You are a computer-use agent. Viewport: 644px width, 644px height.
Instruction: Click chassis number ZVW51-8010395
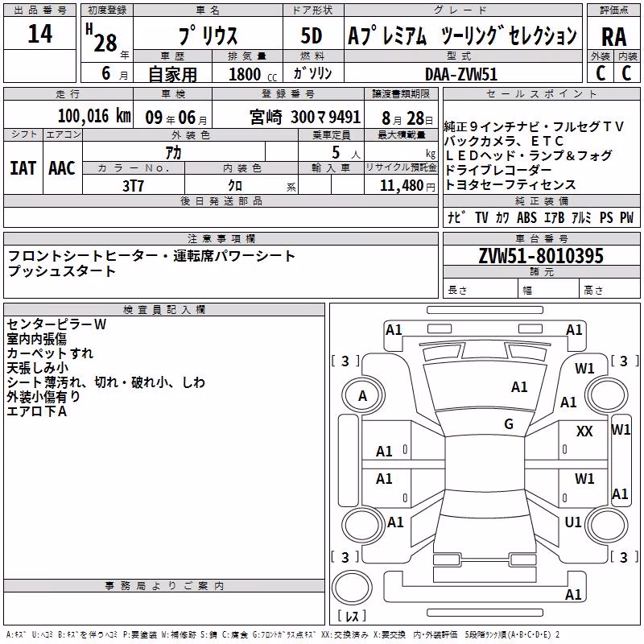(x=541, y=256)
